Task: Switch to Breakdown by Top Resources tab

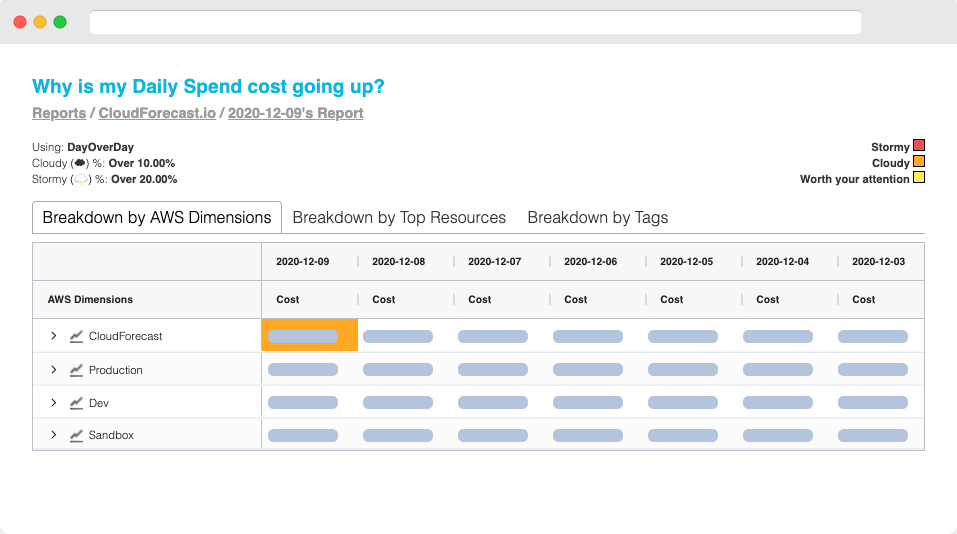Action: [399, 217]
